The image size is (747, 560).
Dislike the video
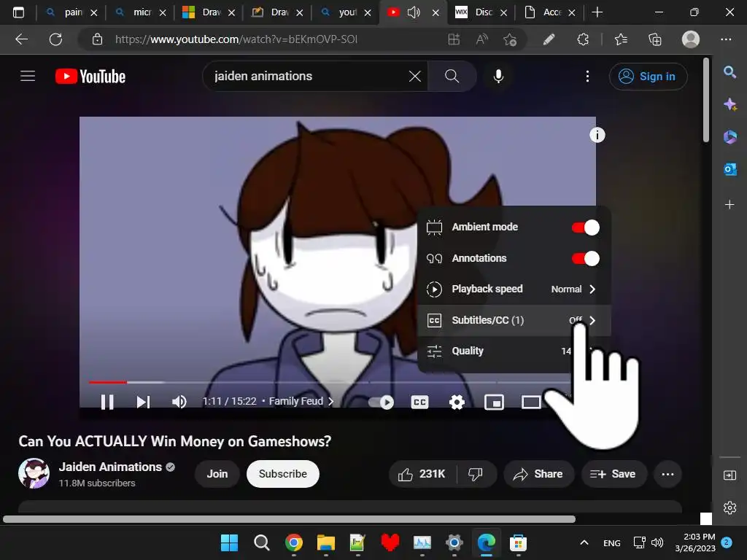(476, 474)
